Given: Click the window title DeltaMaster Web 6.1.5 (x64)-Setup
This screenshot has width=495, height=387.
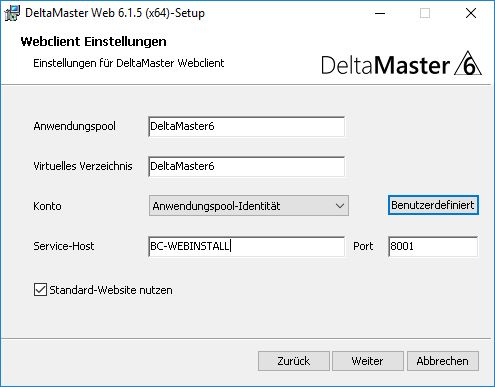Looking at the screenshot, I should pos(115,13).
